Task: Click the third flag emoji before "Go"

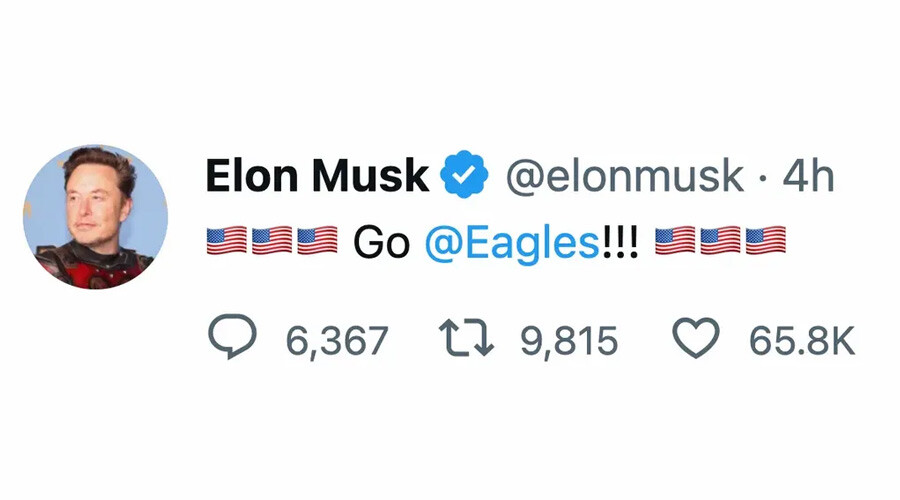Action: [317, 241]
